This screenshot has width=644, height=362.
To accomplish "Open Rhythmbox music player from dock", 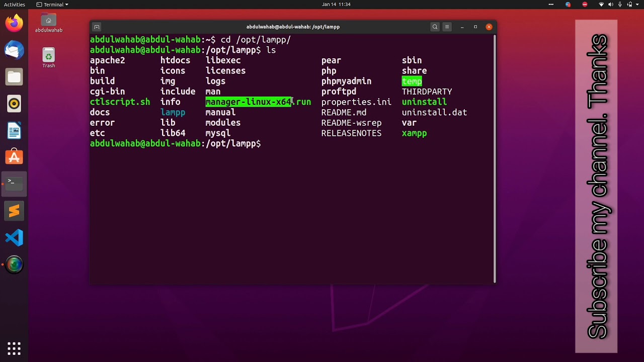I will tap(14, 104).
